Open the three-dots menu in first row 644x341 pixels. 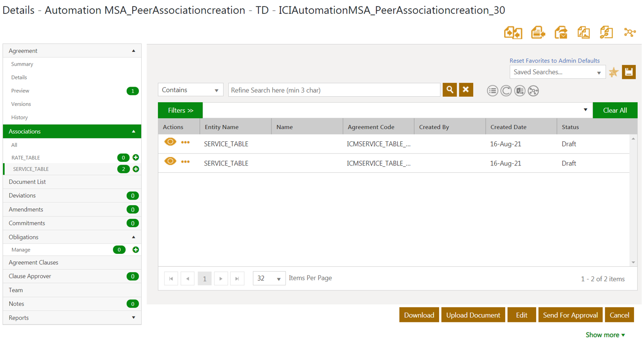[185, 143]
